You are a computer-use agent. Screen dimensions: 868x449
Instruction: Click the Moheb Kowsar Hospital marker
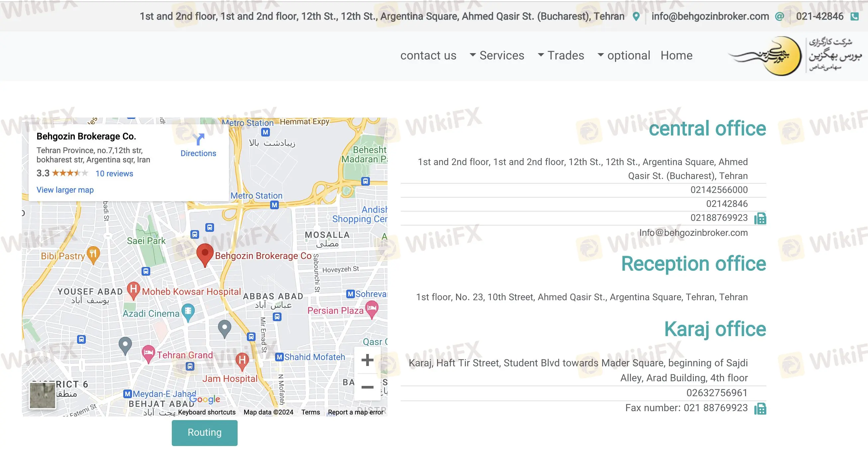click(134, 290)
